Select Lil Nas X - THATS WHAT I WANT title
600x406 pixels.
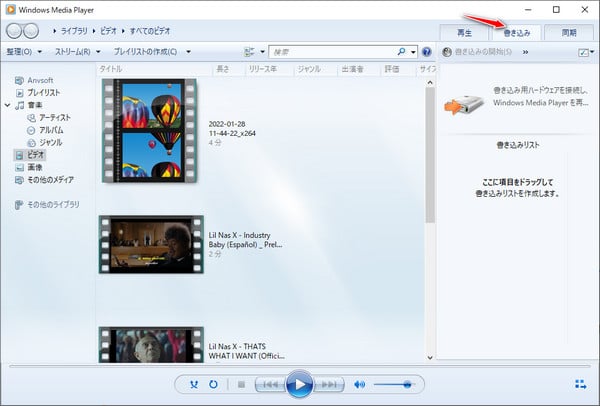click(246, 351)
